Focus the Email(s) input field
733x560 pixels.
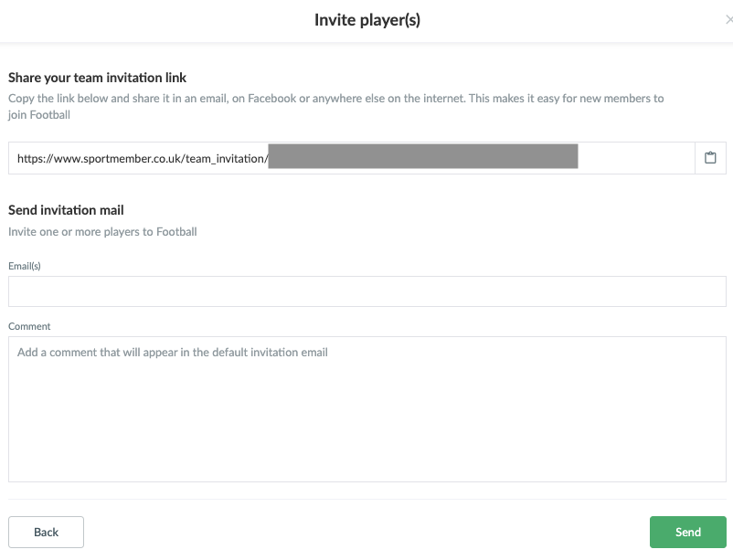click(x=367, y=291)
